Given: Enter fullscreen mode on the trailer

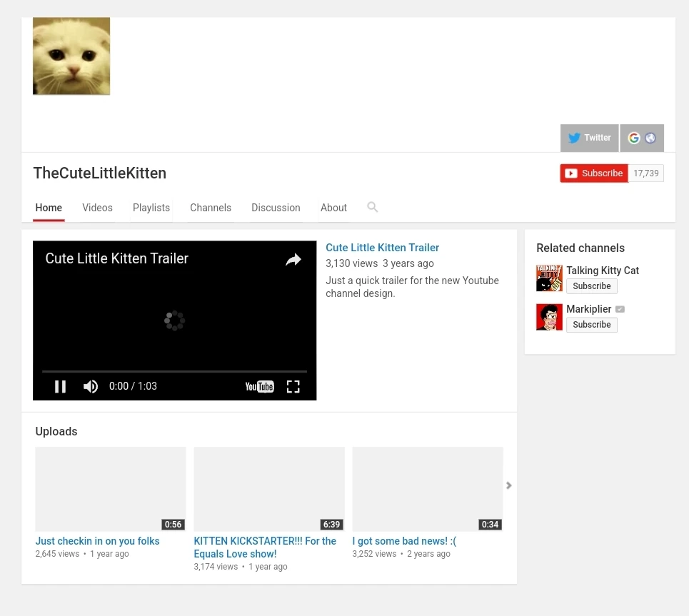Looking at the screenshot, I should [x=293, y=387].
